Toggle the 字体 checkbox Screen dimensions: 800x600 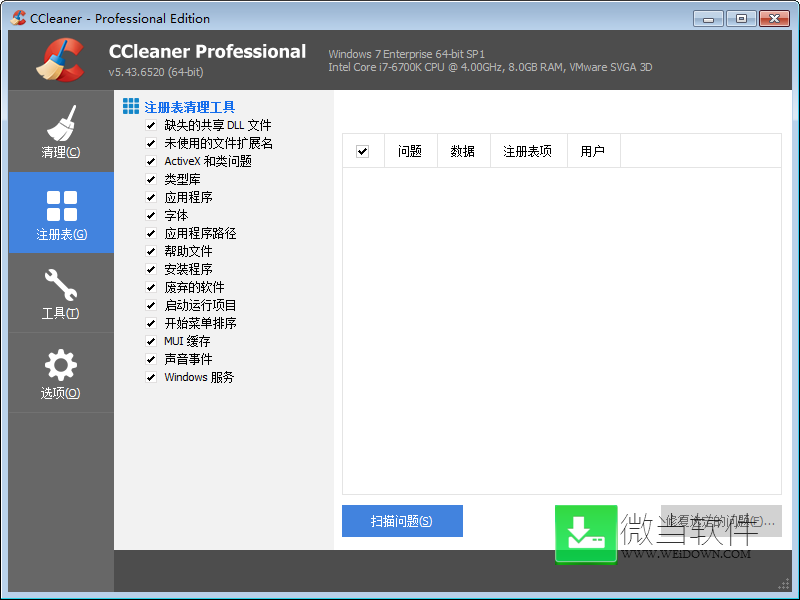coord(151,216)
